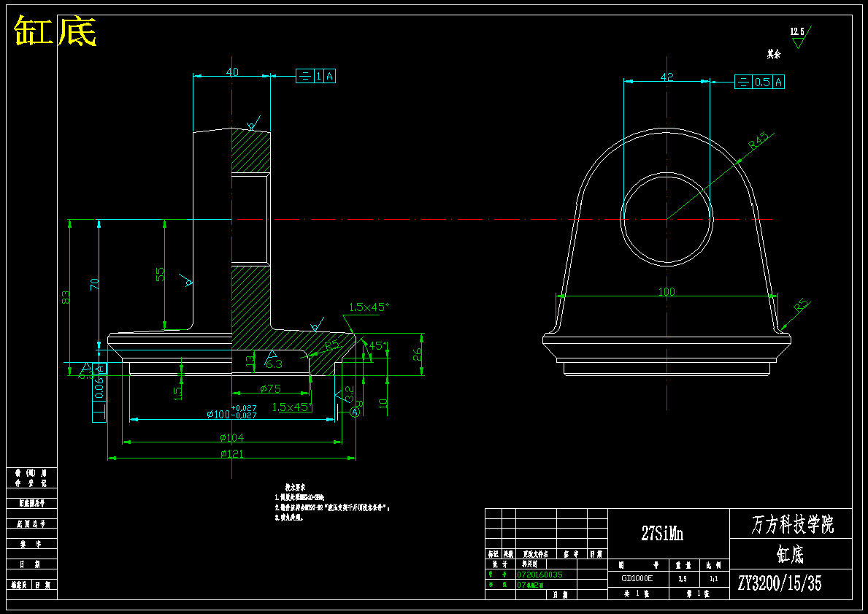Click the '1:1' scale value cell
This screenshot has height=614, width=868.
713,578
